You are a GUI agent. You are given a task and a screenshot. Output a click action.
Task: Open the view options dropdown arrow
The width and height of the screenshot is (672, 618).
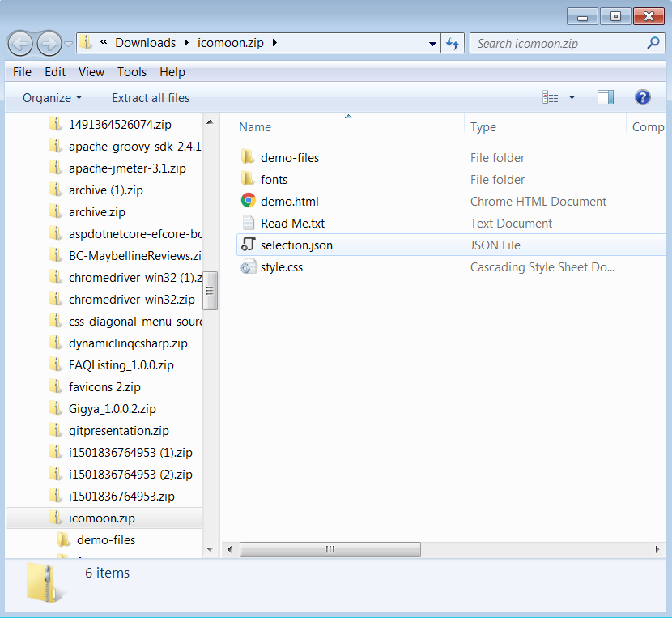(x=572, y=97)
